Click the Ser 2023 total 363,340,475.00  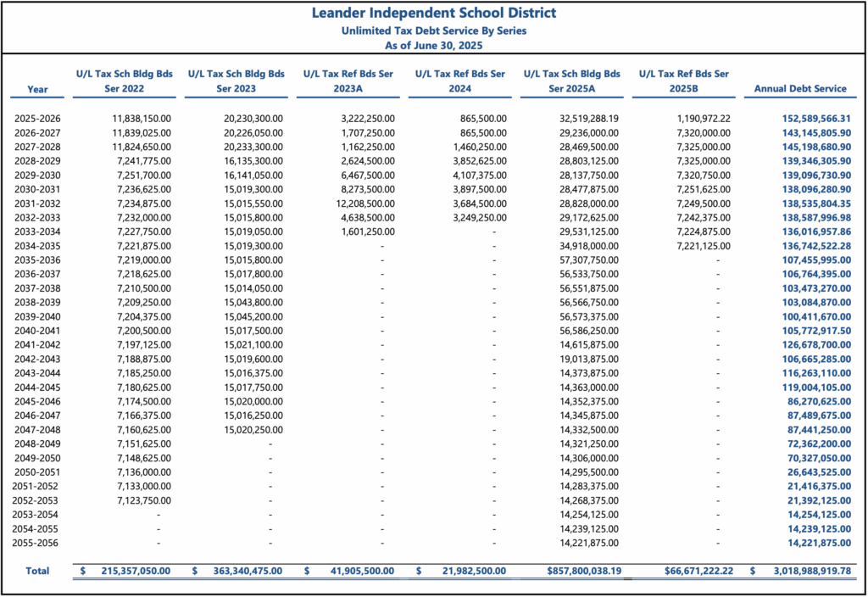click(x=248, y=571)
